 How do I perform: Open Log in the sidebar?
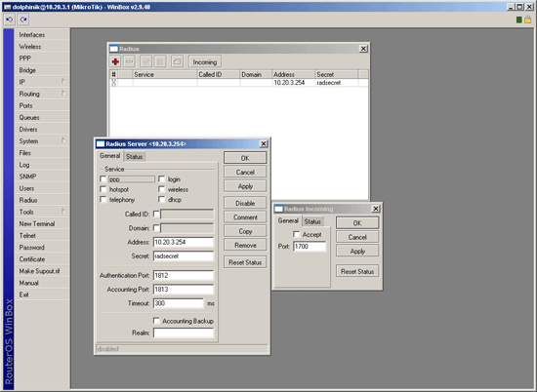41,165
